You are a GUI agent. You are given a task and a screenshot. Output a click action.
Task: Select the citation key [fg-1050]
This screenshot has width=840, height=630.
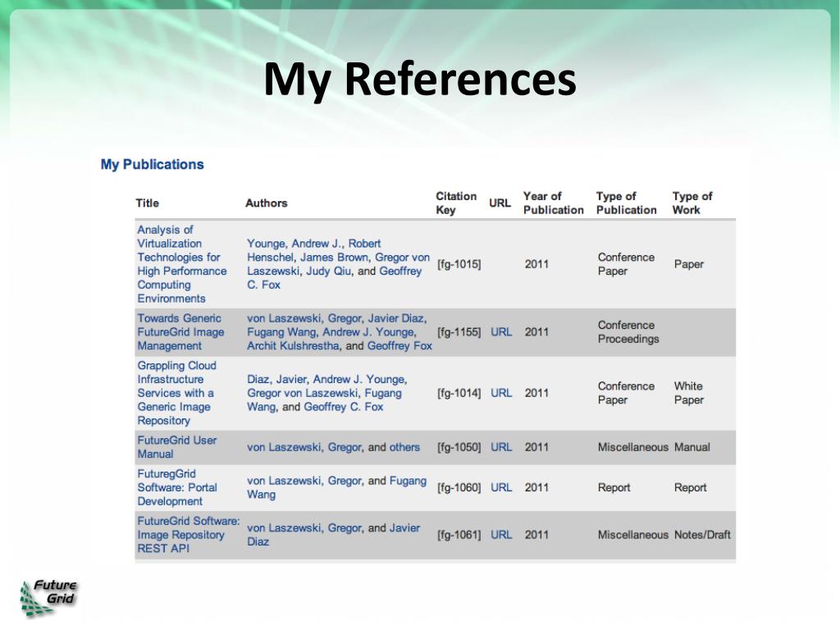point(459,447)
